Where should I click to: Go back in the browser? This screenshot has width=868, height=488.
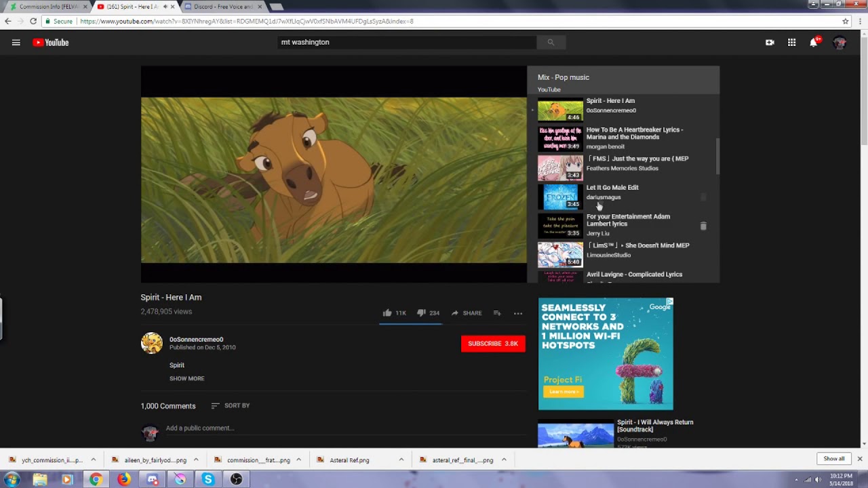[x=8, y=21]
